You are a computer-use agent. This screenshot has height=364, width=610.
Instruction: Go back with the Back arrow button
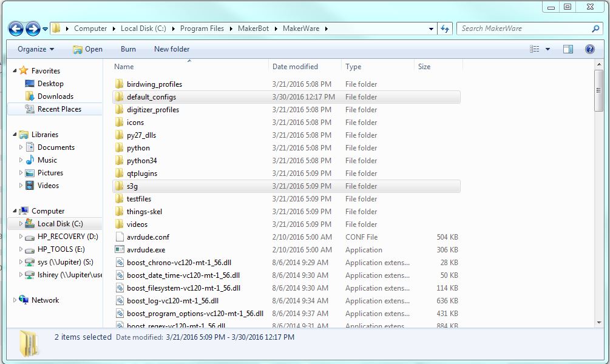(16, 29)
